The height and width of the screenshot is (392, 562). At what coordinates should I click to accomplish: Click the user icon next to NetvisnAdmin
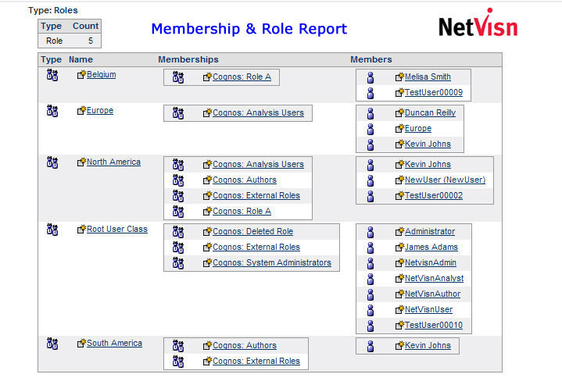(x=370, y=263)
